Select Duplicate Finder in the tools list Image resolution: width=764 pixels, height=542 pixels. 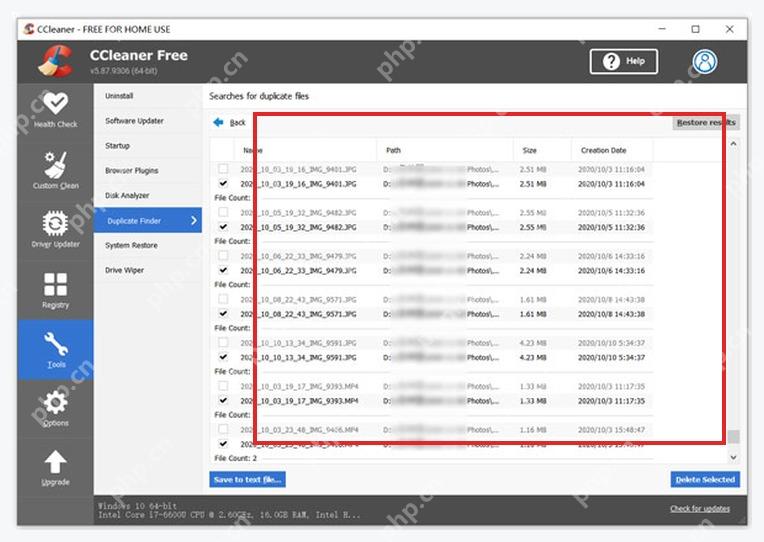click(x=148, y=220)
